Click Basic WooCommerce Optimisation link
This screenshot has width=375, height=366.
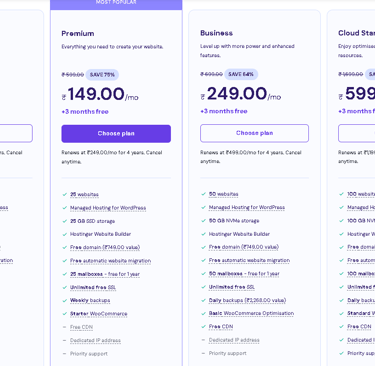251,313
